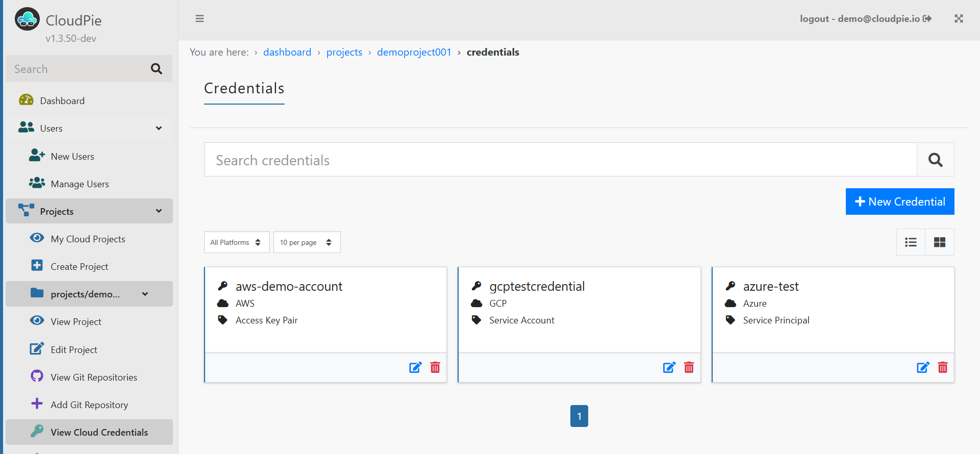Click the eye icon for My Cloud Projects
The height and width of the screenshot is (454, 980).
37,238
